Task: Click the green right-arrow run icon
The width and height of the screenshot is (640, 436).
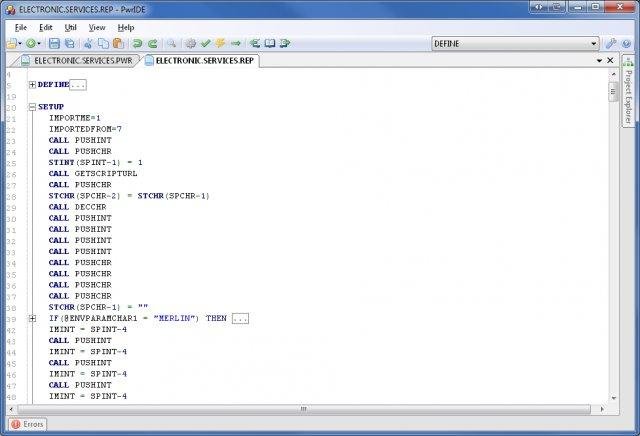Action: point(236,43)
